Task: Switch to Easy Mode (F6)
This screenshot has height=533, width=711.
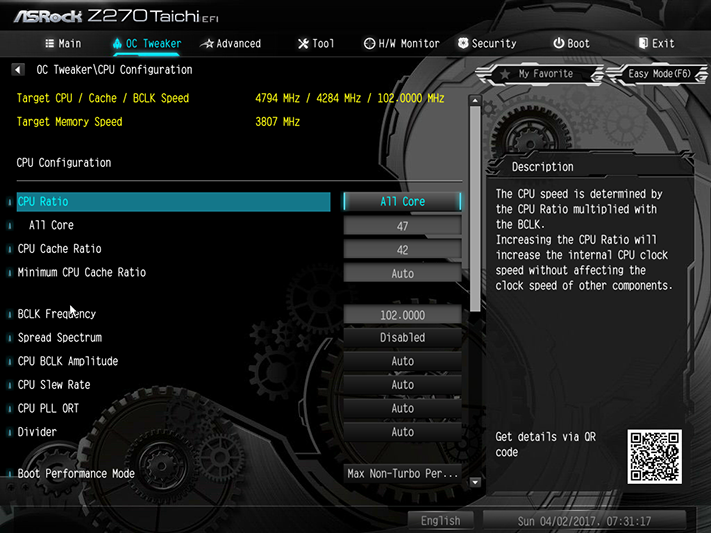Action: click(657, 74)
